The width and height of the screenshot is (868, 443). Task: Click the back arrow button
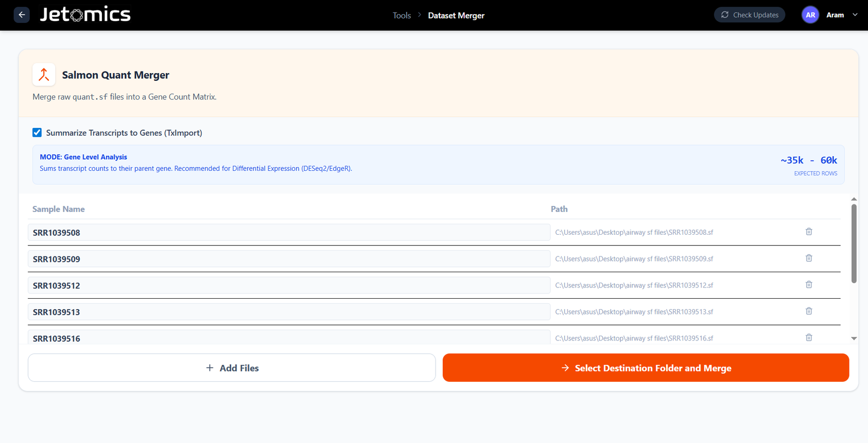pos(22,15)
